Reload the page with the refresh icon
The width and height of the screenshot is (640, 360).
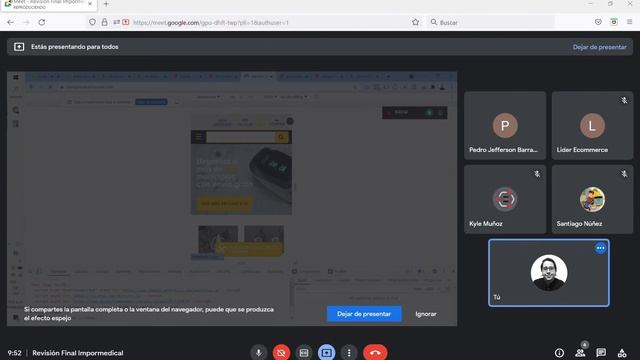[x=42, y=22]
